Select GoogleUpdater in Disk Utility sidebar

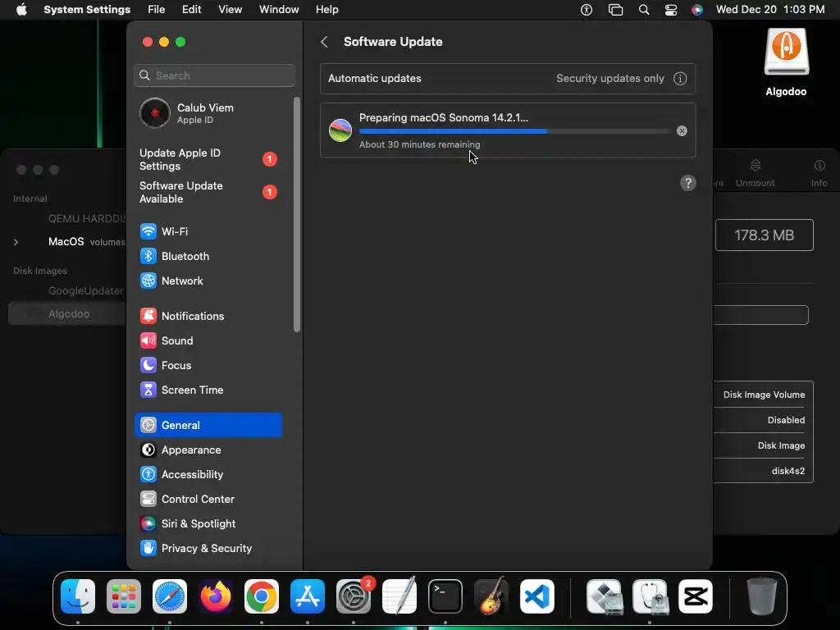[x=85, y=291]
